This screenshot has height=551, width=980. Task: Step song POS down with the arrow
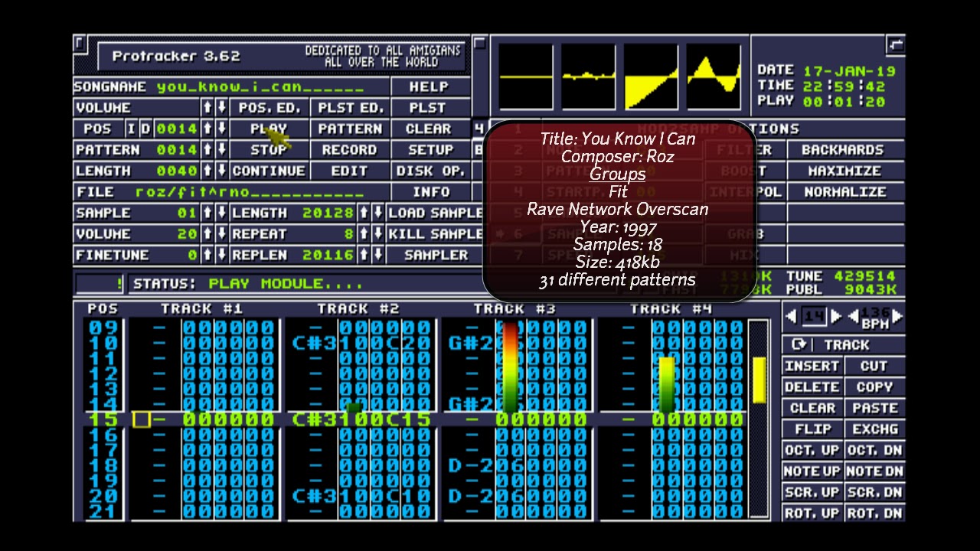point(221,129)
